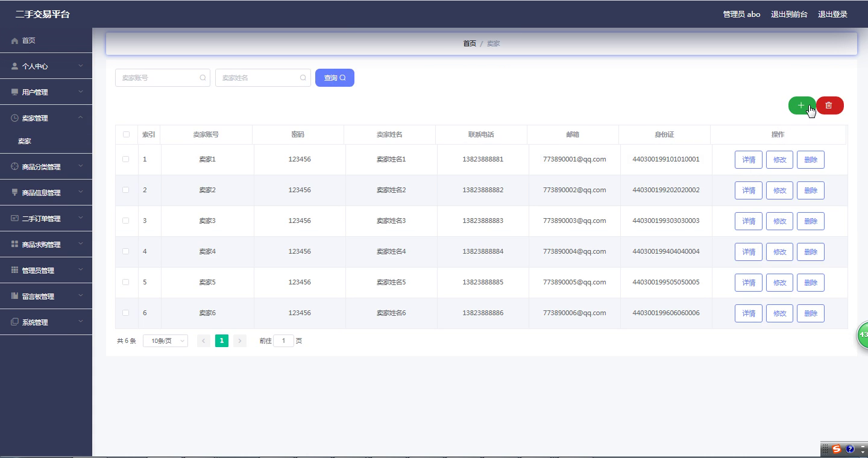868x458 pixels.
Task: Check the checkbox for row 卖家4
Action: 126,251
